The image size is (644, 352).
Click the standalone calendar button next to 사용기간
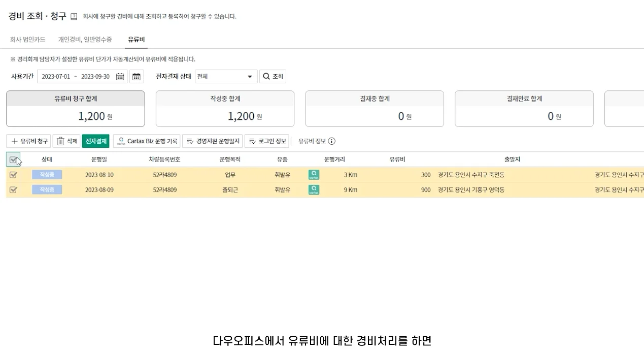(137, 77)
